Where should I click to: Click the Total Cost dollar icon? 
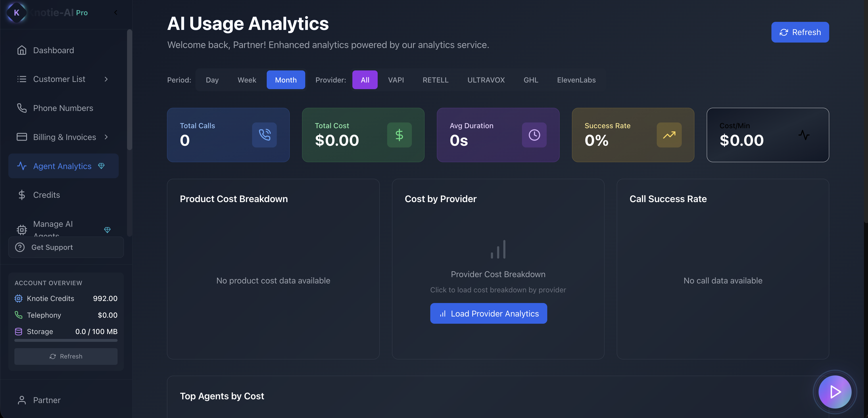click(x=399, y=135)
